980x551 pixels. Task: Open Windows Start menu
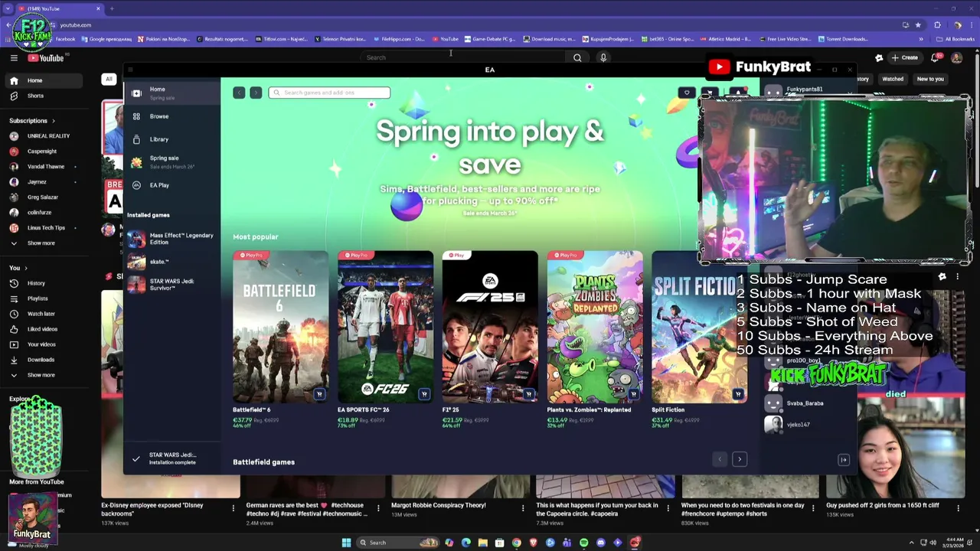(x=346, y=543)
